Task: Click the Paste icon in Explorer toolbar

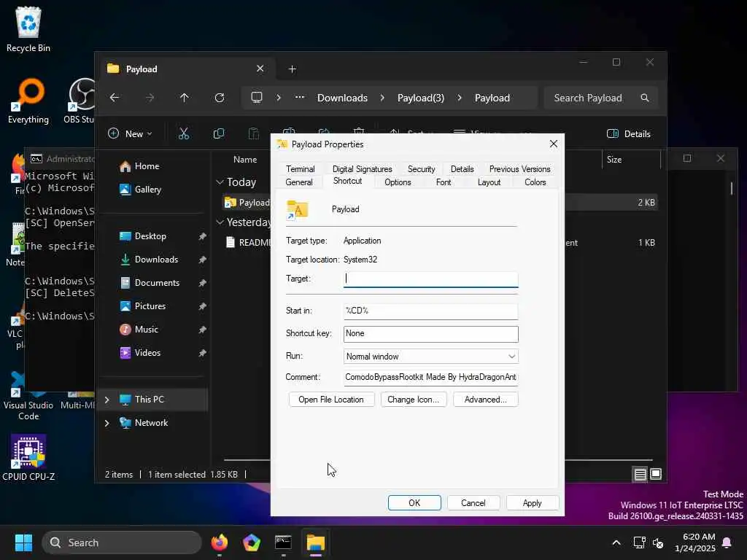Action: point(253,134)
